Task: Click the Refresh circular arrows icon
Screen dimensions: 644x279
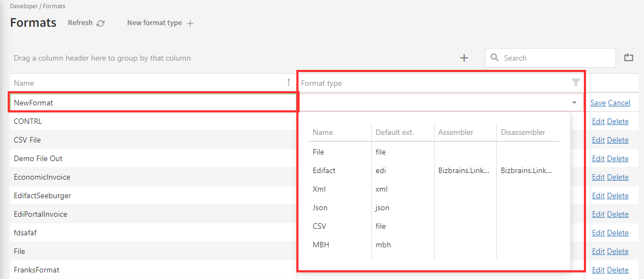Action: (101, 23)
